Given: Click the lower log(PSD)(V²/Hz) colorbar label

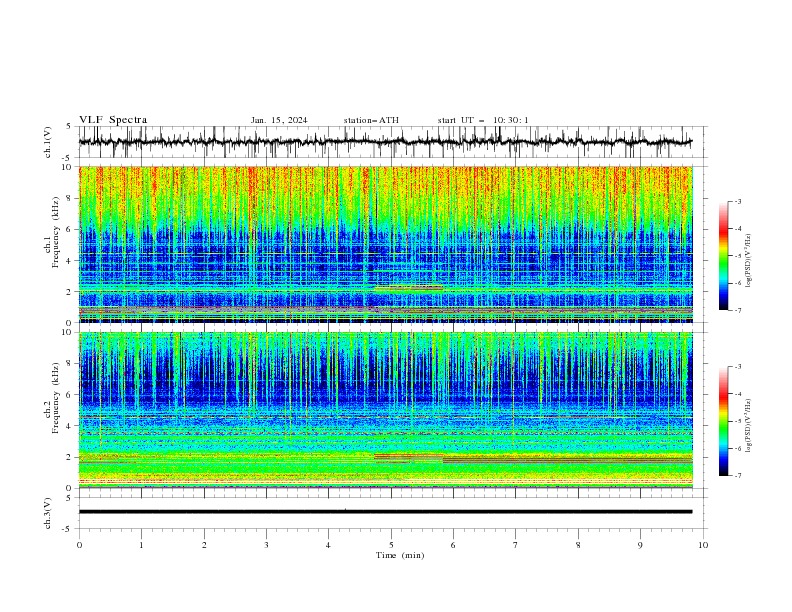Looking at the screenshot, I should click(749, 426).
